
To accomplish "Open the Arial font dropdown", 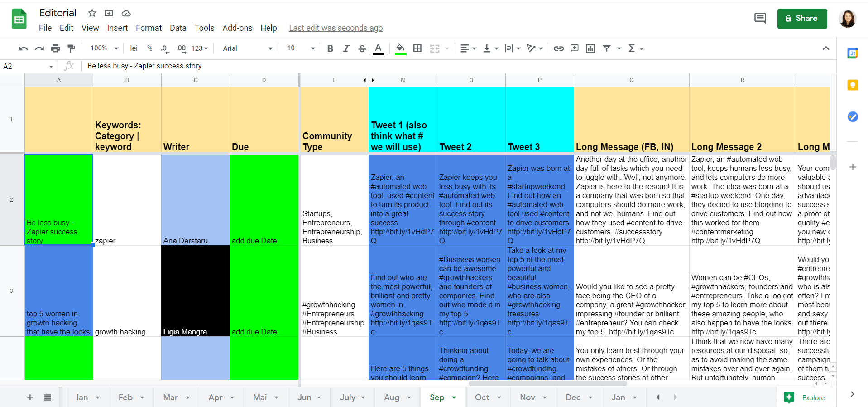I will pos(248,48).
